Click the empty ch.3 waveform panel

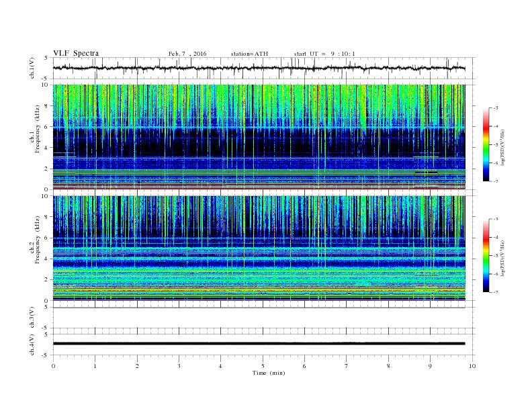click(x=264, y=318)
